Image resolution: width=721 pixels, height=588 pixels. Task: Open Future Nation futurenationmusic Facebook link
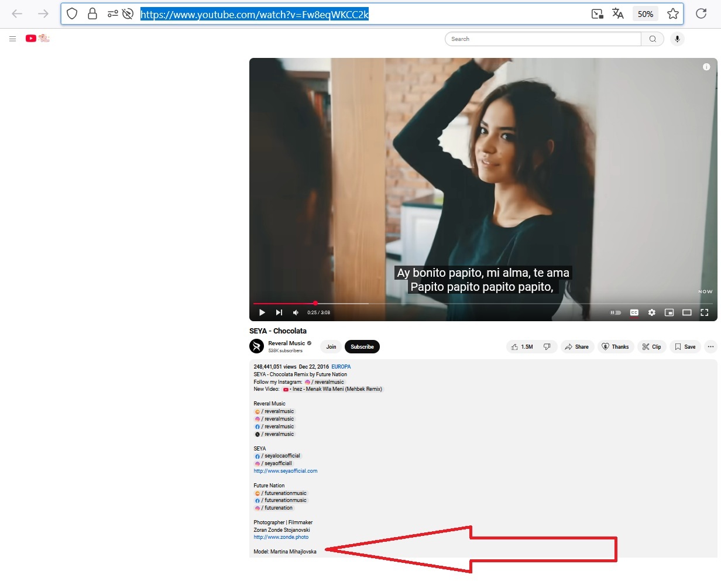tap(280, 500)
